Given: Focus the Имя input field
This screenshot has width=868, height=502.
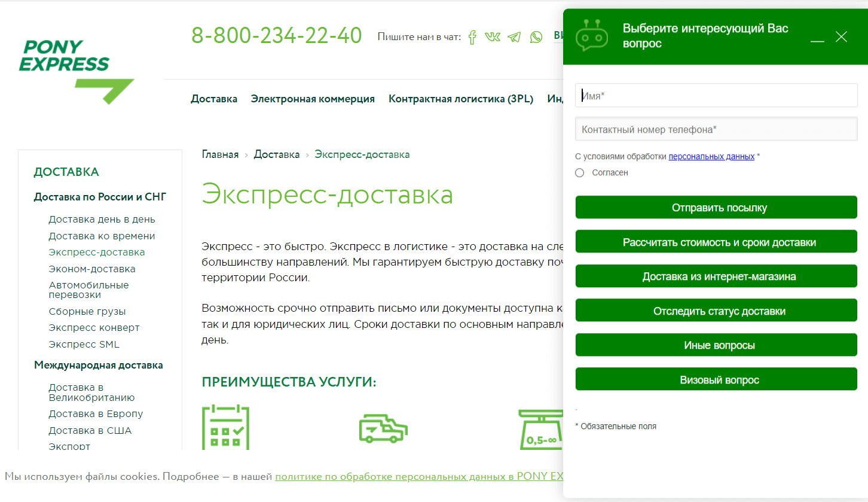Looking at the screenshot, I should (x=716, y=95).
